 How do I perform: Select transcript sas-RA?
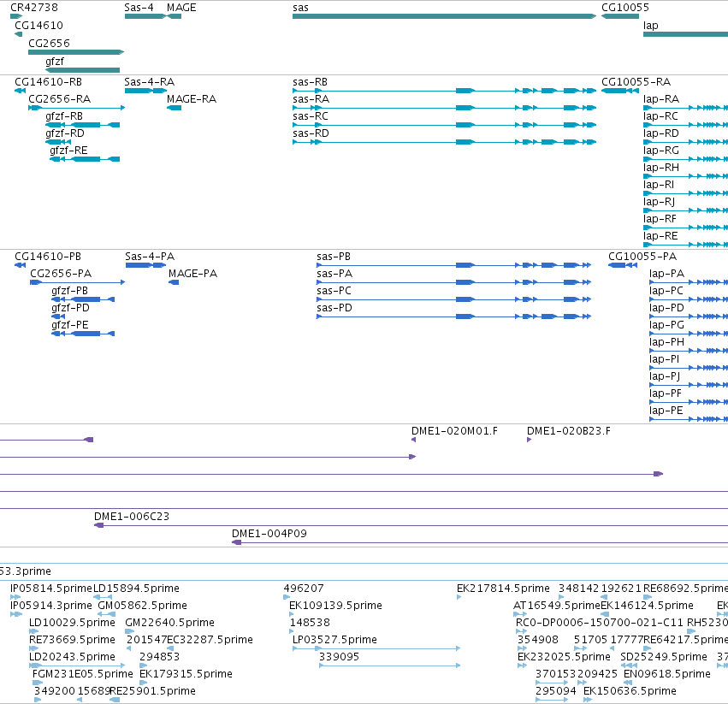pyautogui.click(x=444, y=108)
